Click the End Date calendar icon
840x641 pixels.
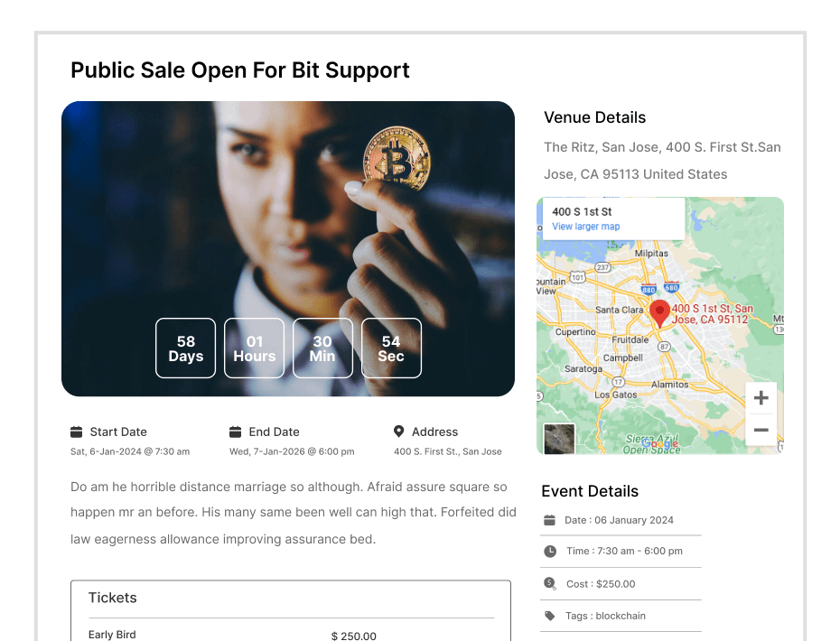[235, 432]
